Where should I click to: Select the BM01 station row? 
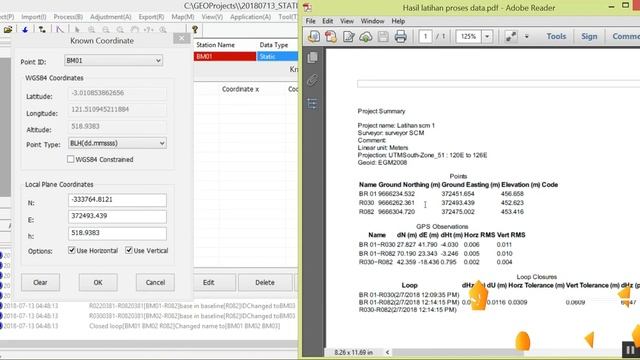[225, 56]
